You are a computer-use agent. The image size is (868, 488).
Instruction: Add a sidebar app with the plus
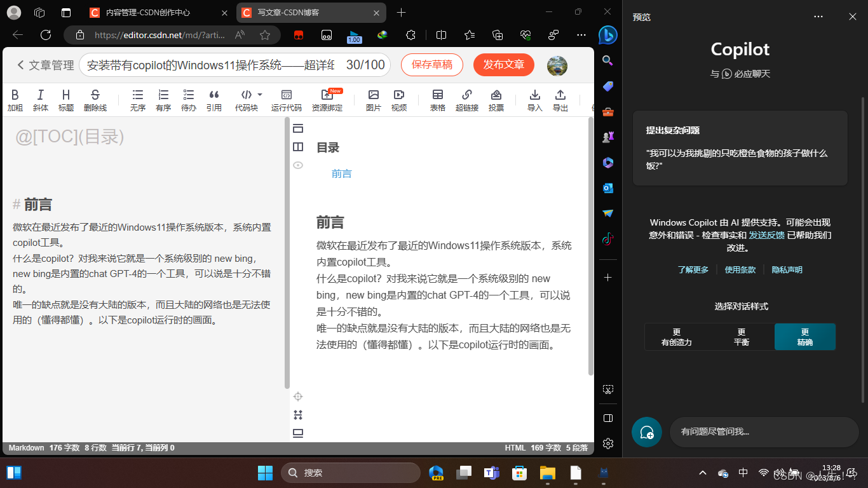607,278
